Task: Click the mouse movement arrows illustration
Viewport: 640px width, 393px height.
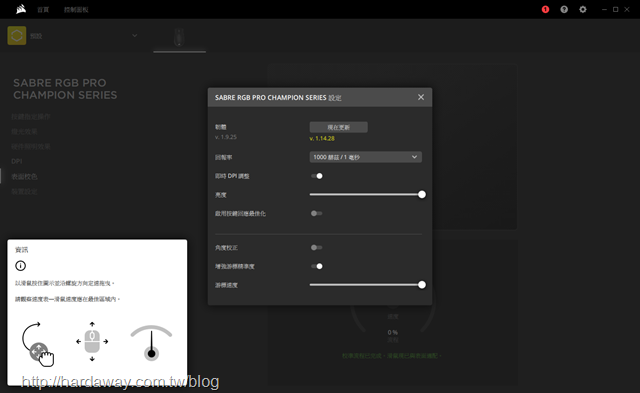Action: tap(92, 342)
